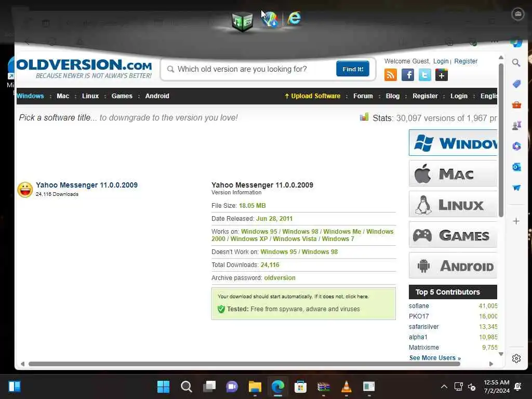
Task: Open Blog in the nav bar
Action: click(393, 96)
